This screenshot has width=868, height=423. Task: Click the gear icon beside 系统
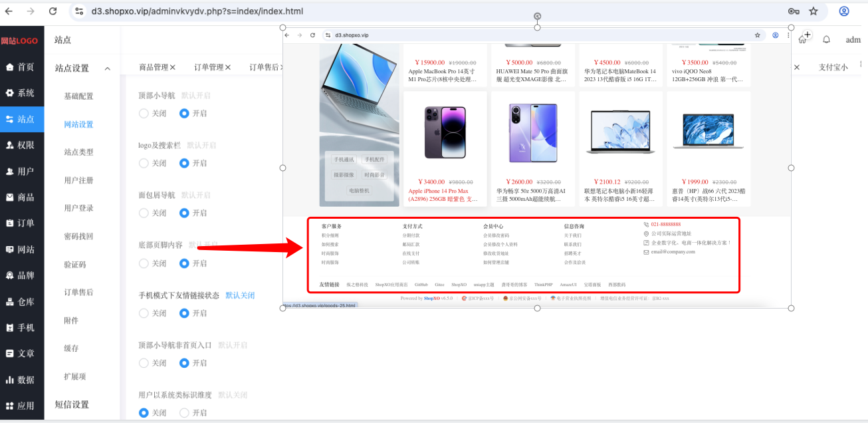tap(10, 93)
